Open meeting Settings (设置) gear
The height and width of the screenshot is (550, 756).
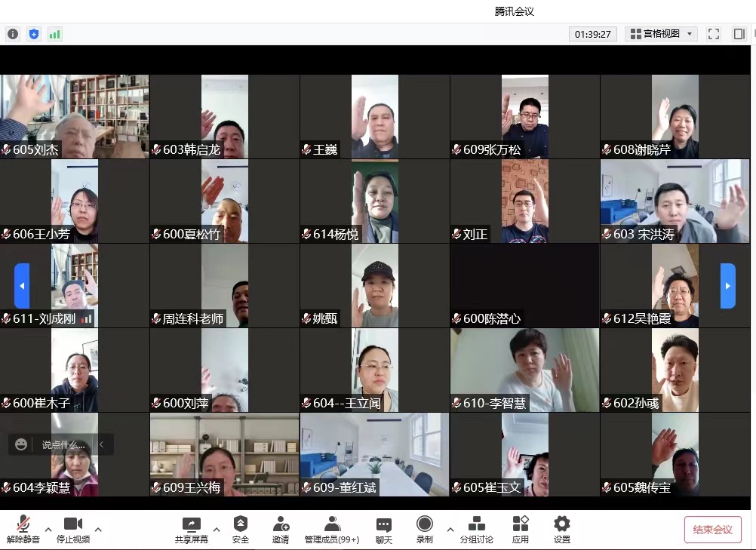561,529
